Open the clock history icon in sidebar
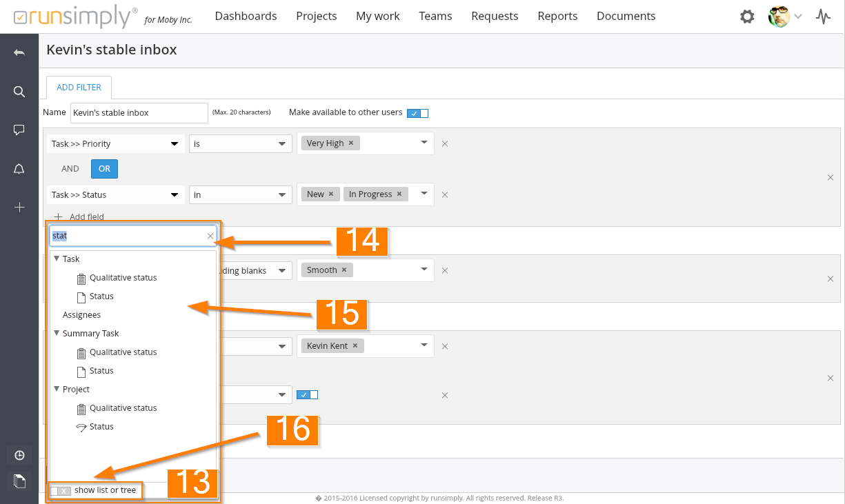The image size is (845, 504). click(x=19, y=455)
